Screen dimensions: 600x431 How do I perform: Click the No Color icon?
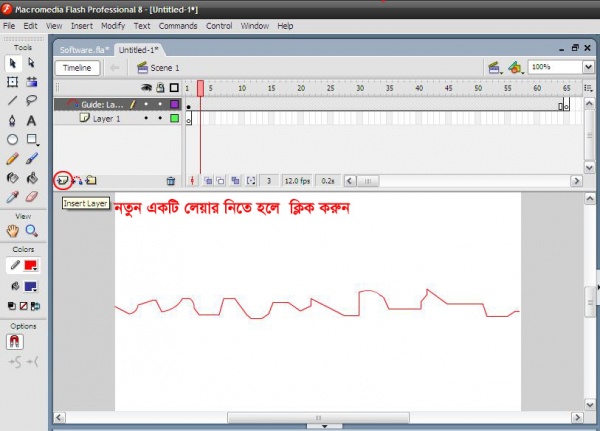(x=23, y=306)
